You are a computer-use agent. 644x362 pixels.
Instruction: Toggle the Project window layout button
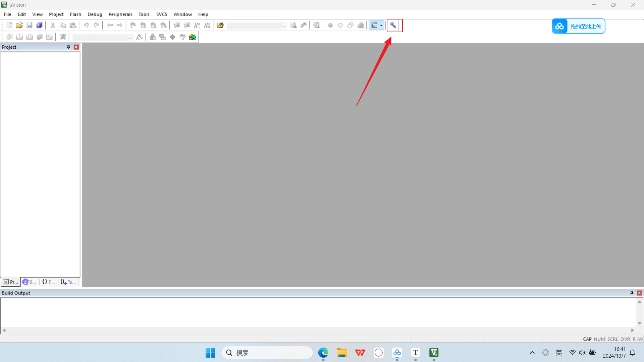(374, 26)
